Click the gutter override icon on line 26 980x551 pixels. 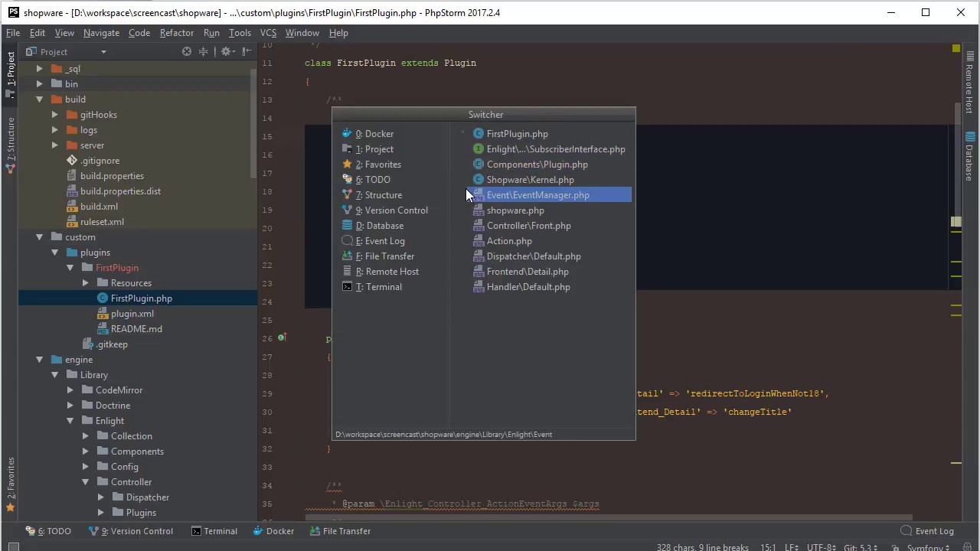(282, 337)
